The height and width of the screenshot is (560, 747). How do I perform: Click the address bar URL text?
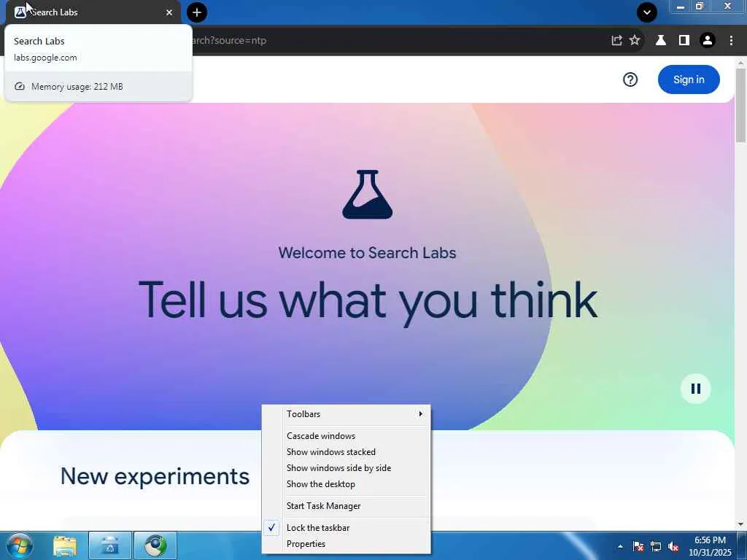pos(228,41)
